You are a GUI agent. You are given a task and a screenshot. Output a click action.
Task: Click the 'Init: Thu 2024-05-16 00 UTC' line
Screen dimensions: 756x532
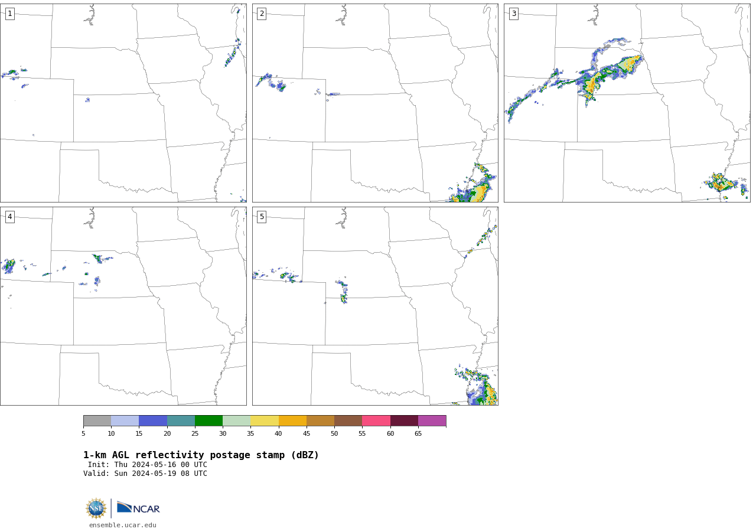click(x=148, y=465)
